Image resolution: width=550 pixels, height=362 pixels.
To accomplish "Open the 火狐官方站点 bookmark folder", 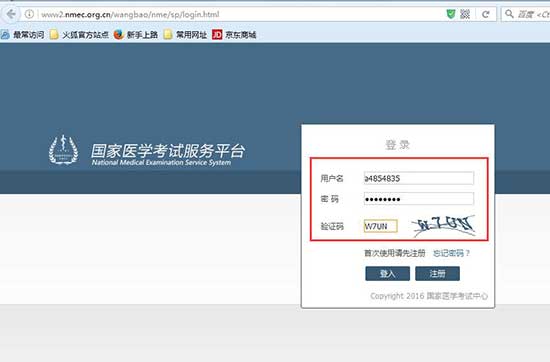I will click(79, 35).
